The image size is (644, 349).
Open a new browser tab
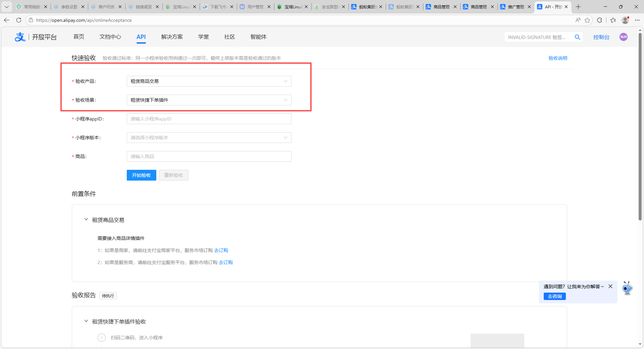coord(578,7)
